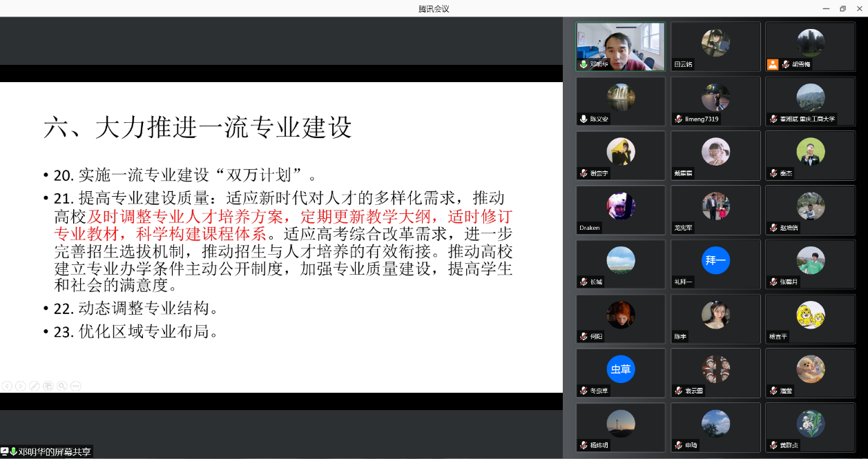The height and width of the screenshot is (459, 868).
Task: Select the 田云铭 participant tile
Action: point(715,46)
